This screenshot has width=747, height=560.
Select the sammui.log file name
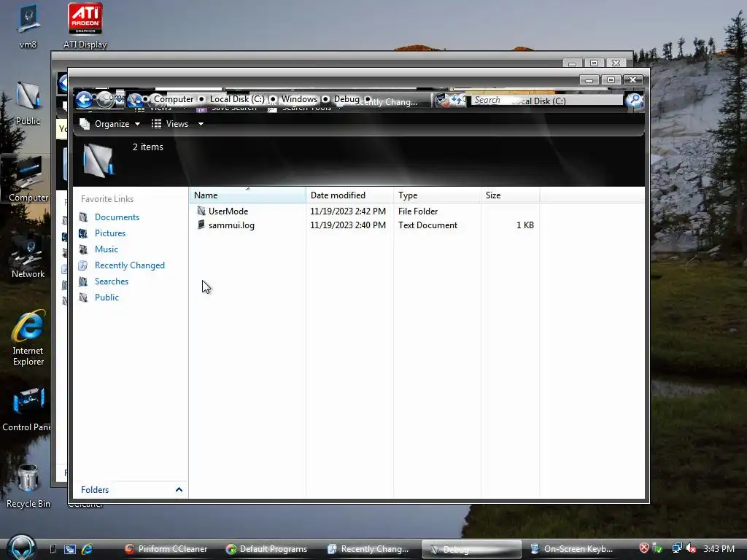click(x=231, y=225)
